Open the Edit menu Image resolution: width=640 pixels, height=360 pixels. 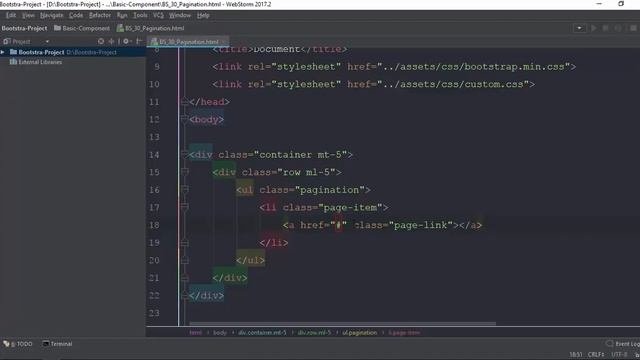pyautogui.click(x=11, y=15)
